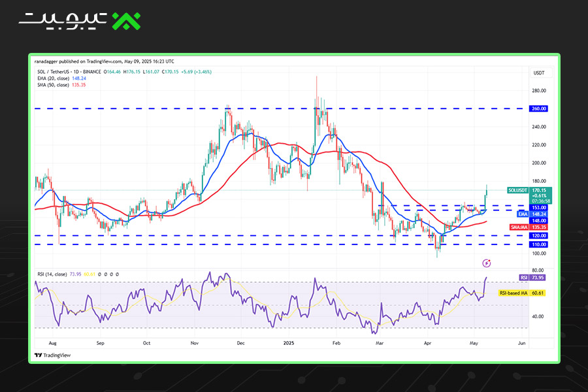Click the red 135.35 price axis label
588x392 pixels.
[539, 227]
